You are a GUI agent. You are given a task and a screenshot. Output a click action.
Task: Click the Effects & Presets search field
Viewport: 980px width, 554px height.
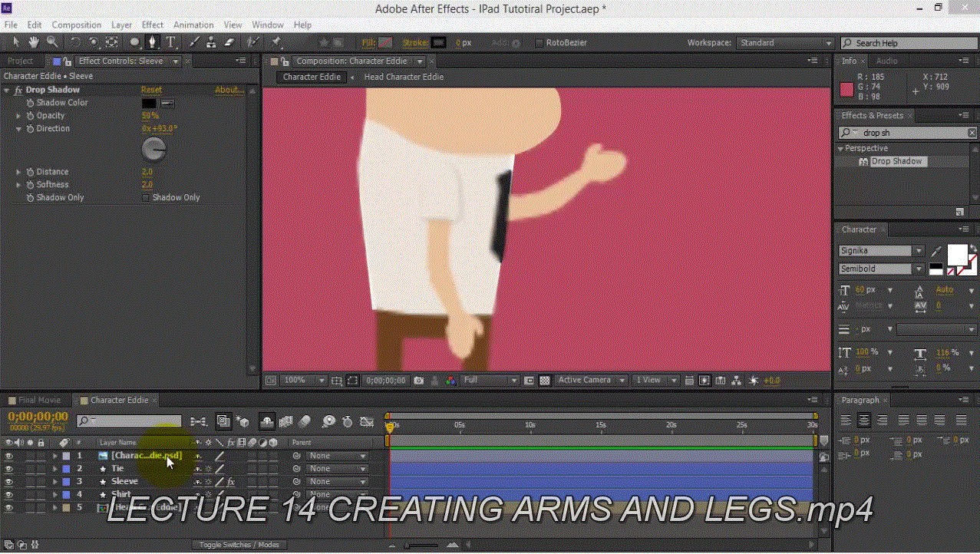pos(912,133)
